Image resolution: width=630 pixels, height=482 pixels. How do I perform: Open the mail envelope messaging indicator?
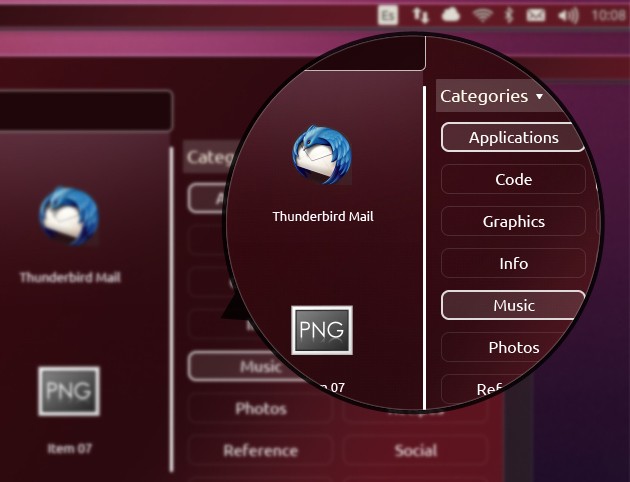536,16
